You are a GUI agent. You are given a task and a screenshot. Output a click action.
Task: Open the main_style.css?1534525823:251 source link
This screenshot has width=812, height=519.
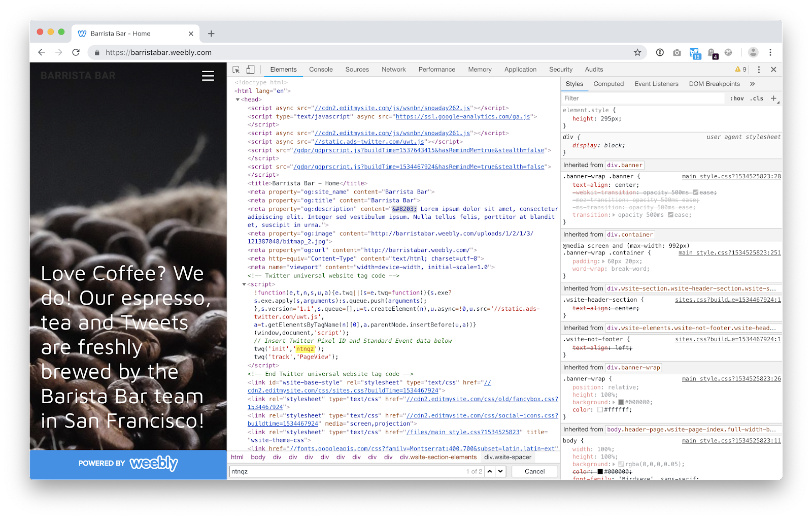click(730, 252)
